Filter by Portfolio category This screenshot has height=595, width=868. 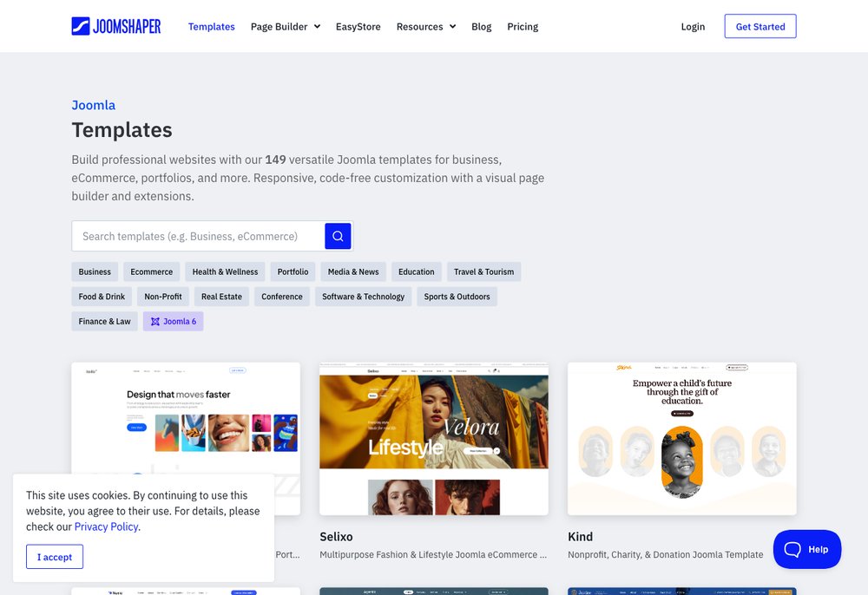point(293,271)
